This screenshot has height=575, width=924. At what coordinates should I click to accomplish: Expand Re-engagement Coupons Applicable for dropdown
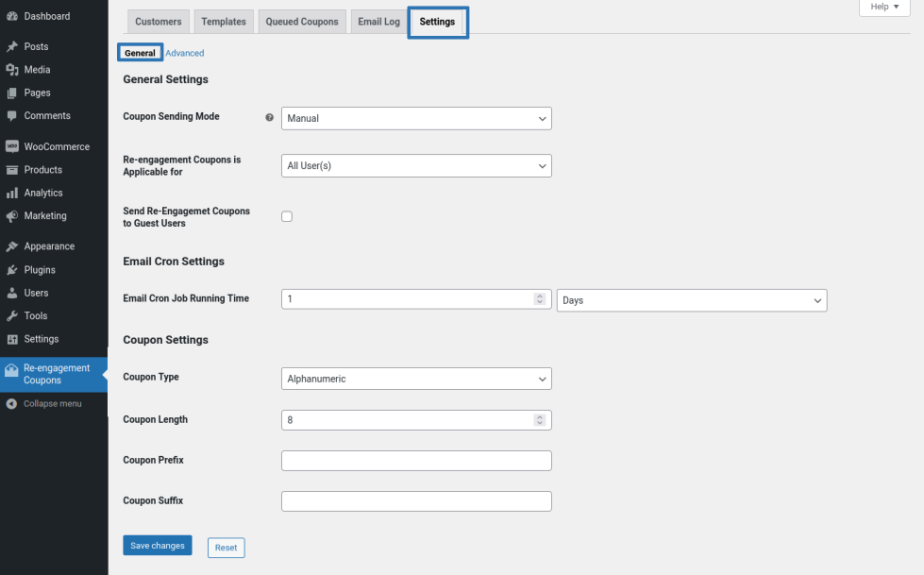pyautogui.click(x=416, y=166)
